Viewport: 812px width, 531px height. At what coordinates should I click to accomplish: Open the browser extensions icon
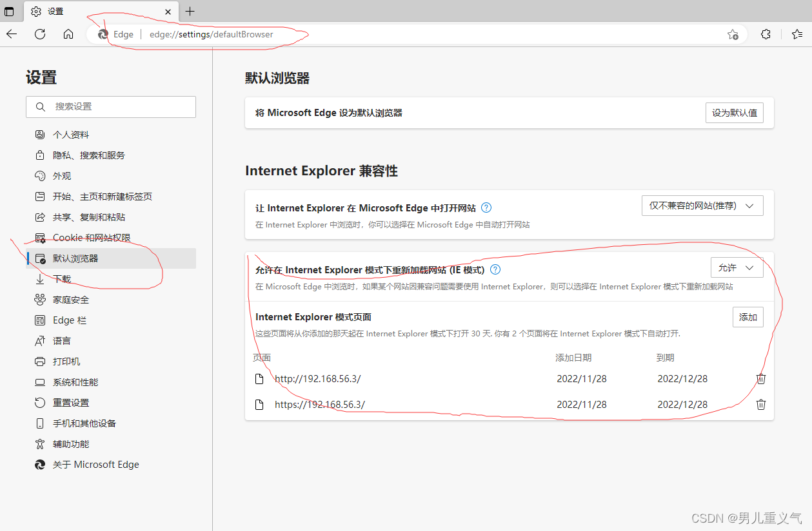point(766,34)
